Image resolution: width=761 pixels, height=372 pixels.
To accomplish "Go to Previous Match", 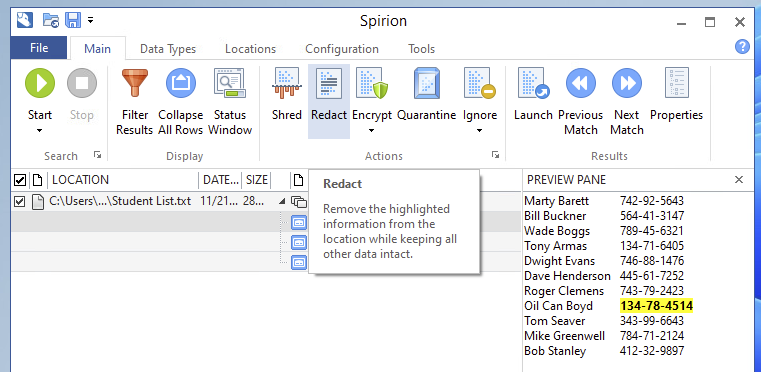I will pyautogui.click(x=580, y=83).
